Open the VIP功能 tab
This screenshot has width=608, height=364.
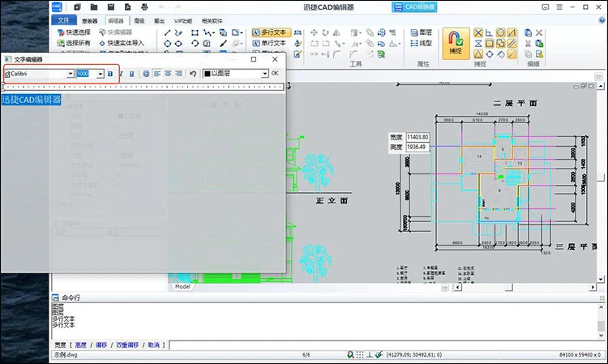(183, 21)
